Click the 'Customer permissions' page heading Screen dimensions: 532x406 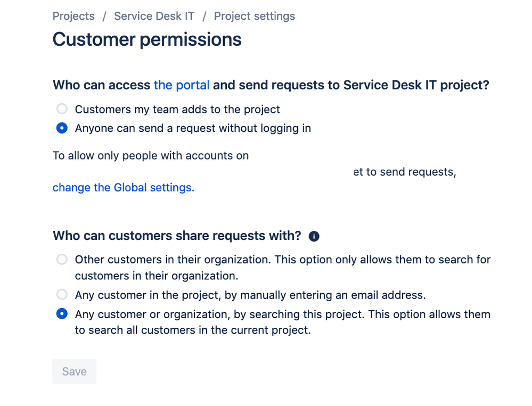point(147,39)
